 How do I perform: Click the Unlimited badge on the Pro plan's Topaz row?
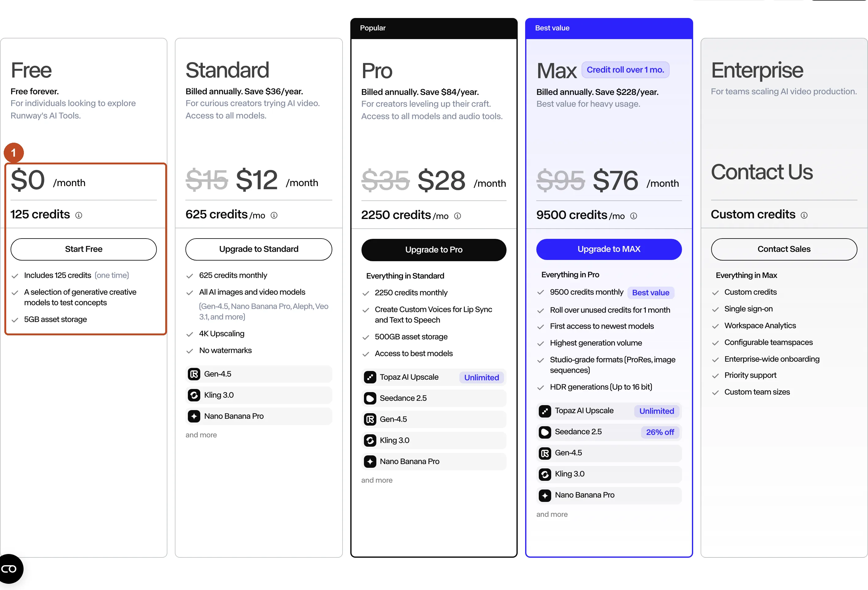pyautogui.click(x=481, y=378)
